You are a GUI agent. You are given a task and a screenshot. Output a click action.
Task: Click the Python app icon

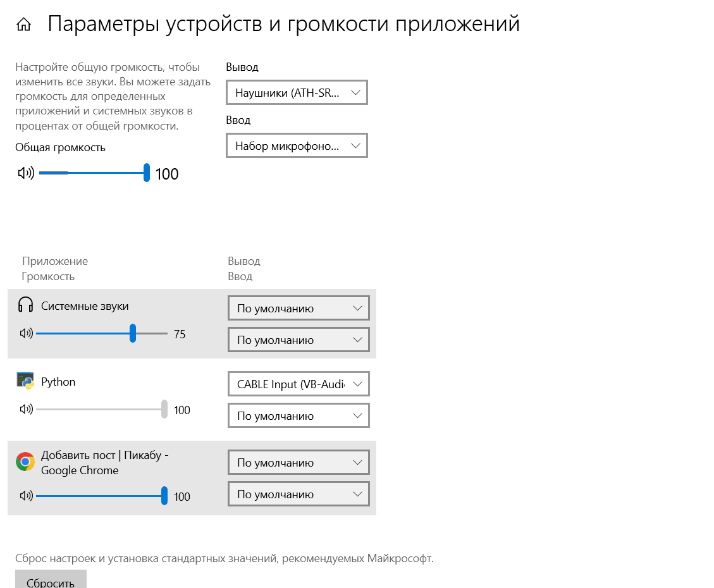[x=25, y=381]
